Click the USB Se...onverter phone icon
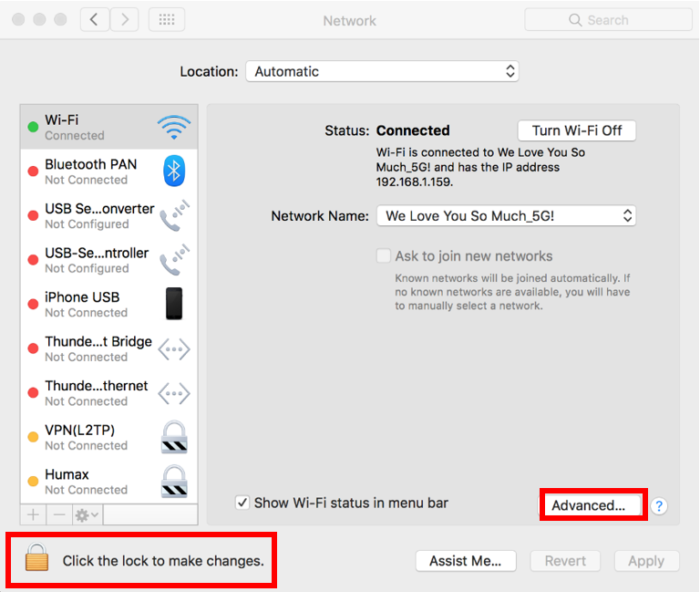Viewport: 700px width, 592px height. pos(175,215)
